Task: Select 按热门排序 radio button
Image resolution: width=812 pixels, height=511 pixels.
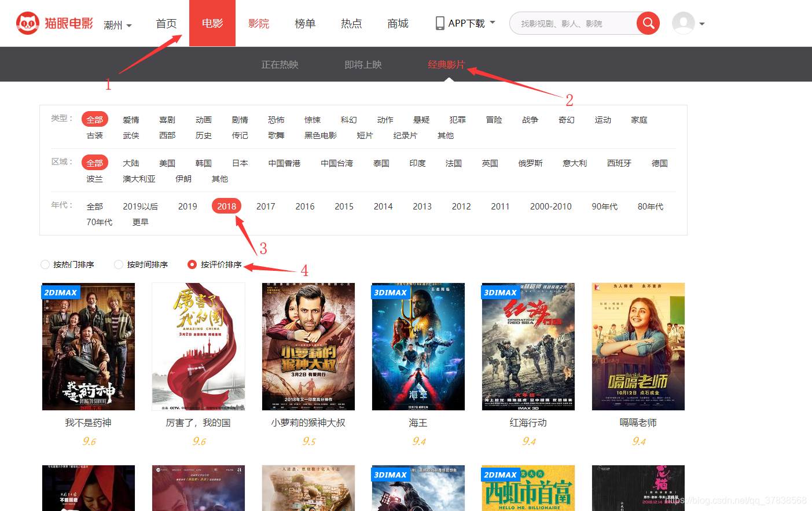Action: point(45,264)
